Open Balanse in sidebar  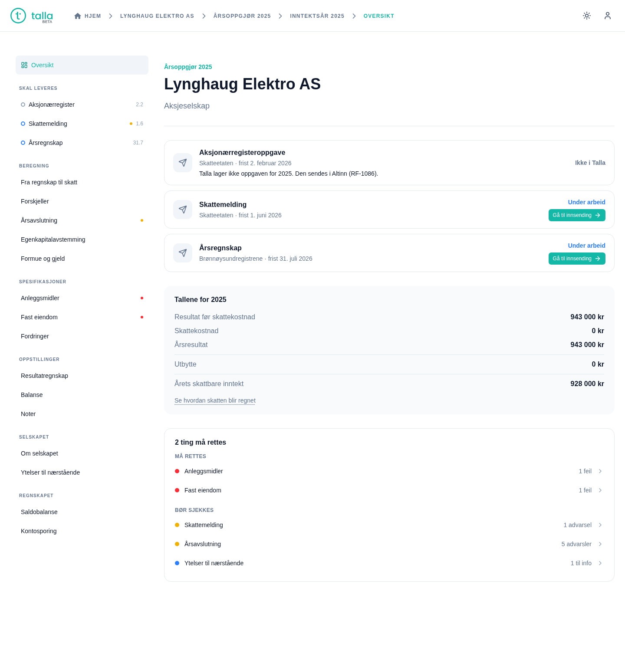click(82, 395)
